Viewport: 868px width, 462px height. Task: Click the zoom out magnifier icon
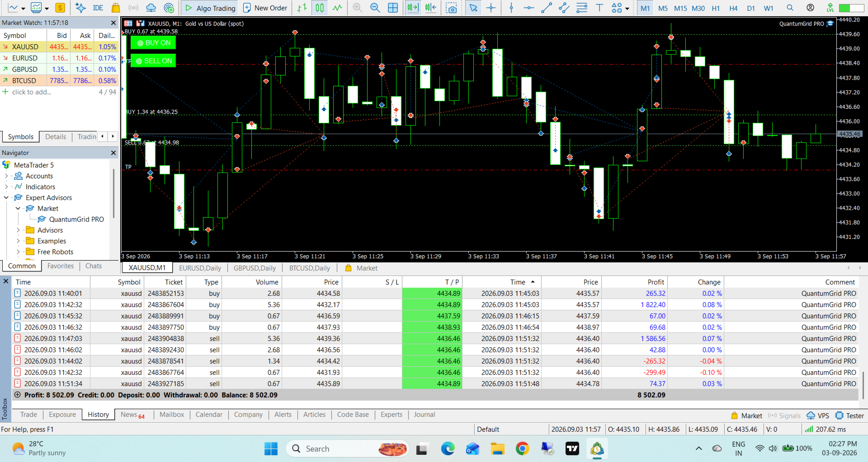point(375,8)
